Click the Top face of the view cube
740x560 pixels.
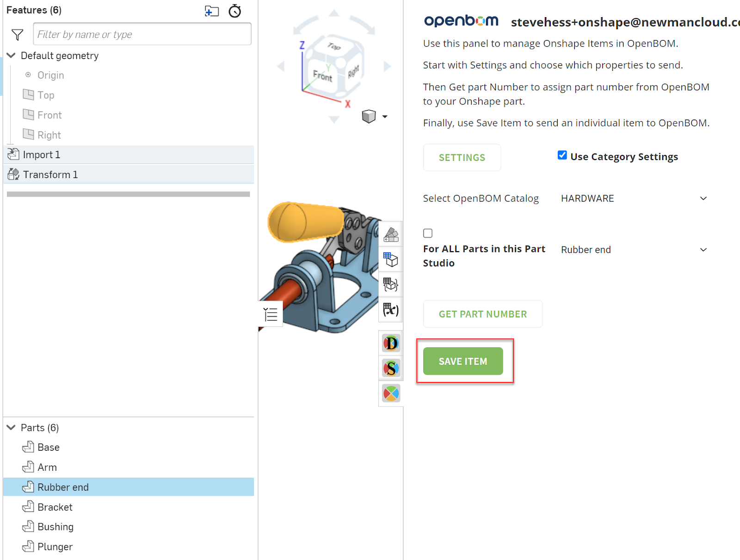tap(334, 46)
